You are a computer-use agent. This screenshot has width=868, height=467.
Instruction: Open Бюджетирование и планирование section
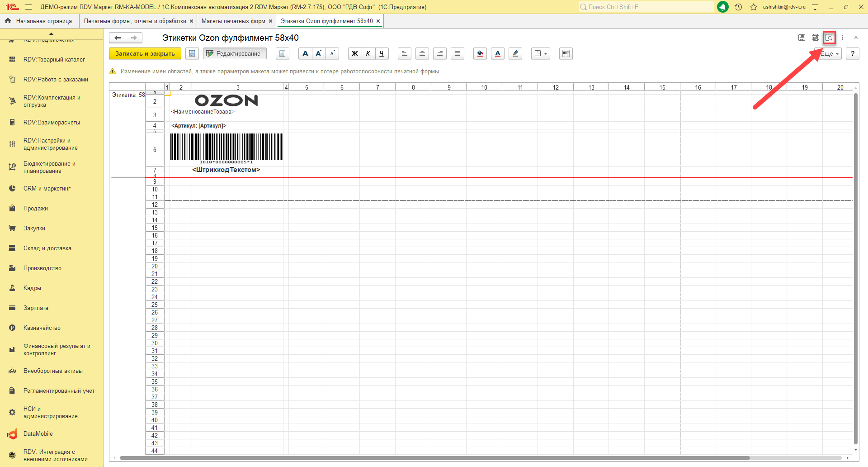click(52, 167)
